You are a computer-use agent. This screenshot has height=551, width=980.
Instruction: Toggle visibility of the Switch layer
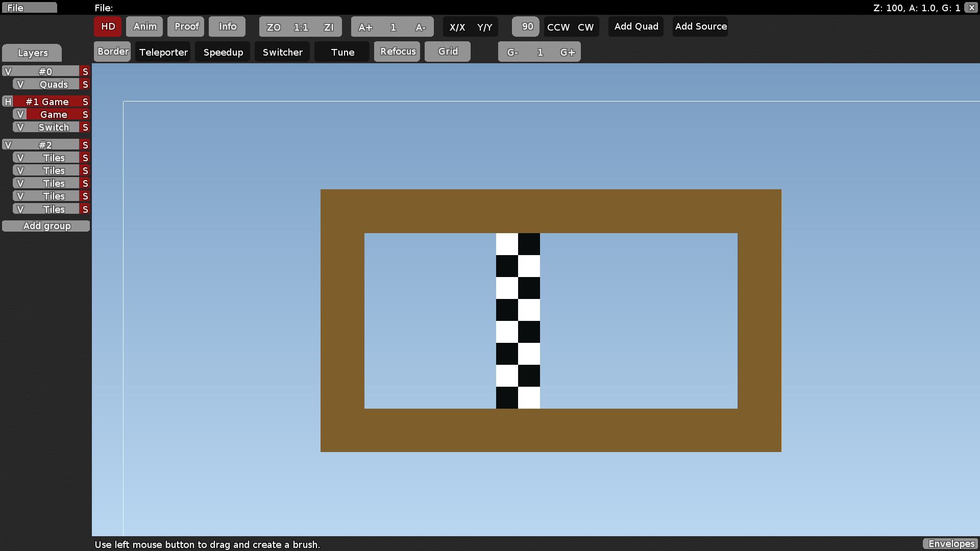pos(20,127)
